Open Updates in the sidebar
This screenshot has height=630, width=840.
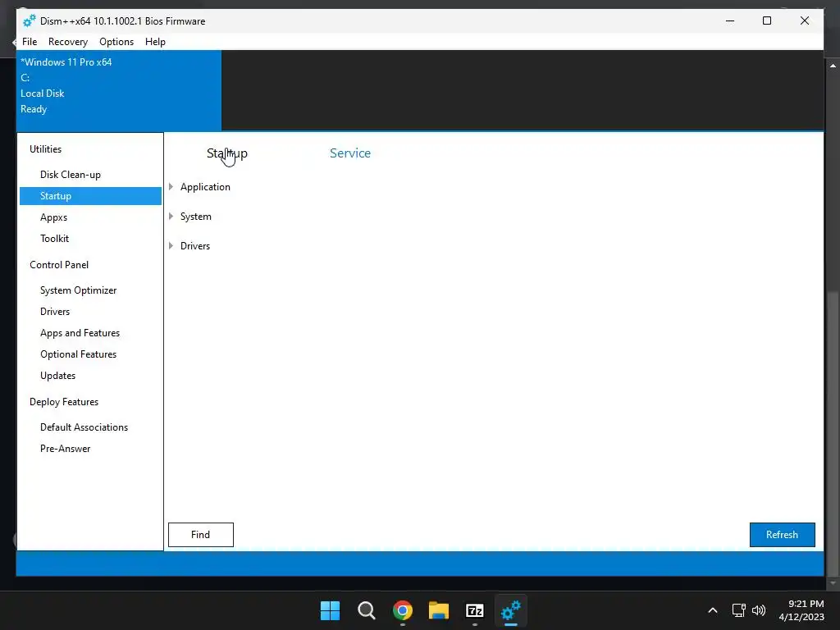[58, 376]
